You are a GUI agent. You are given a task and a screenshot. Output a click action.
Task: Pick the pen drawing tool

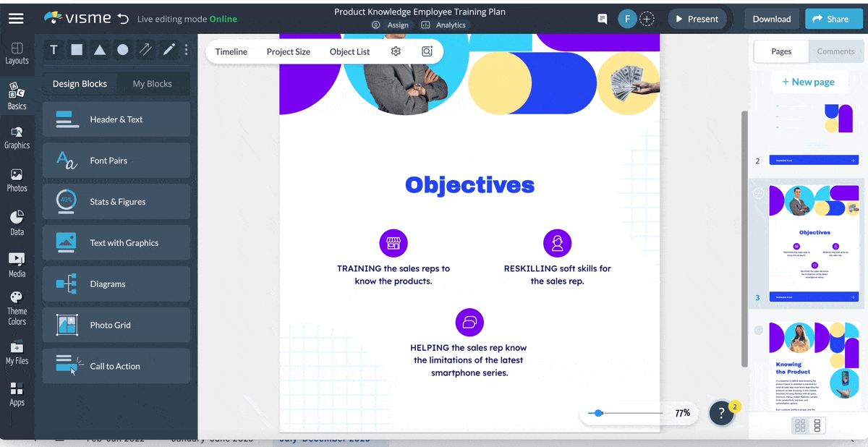[x=169, y=50]
